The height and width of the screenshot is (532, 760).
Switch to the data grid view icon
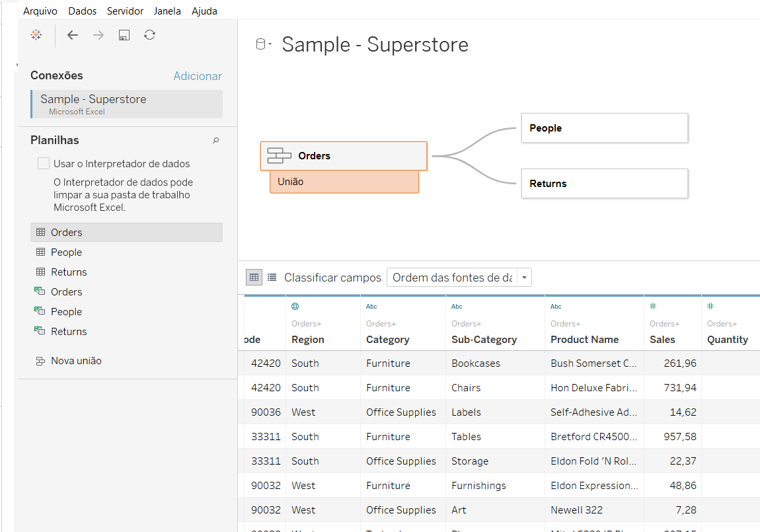[x=254, y=277]
